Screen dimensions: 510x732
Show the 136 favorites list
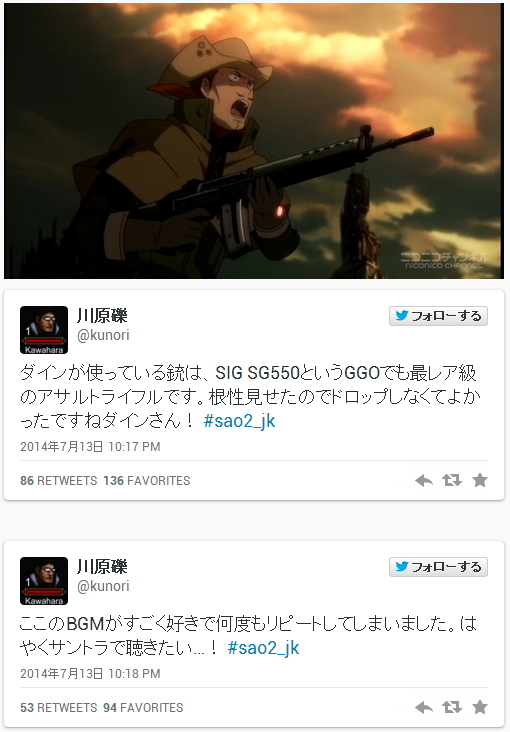(147, 480)
